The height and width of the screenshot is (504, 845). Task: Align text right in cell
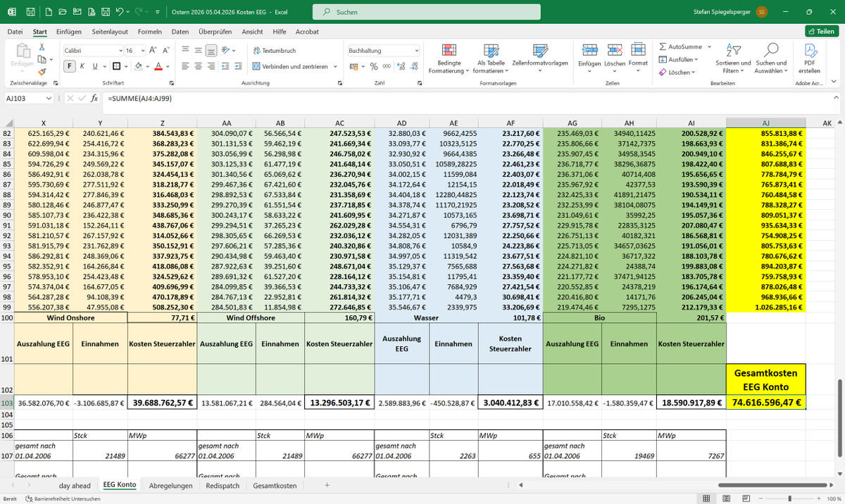coord(212,66)
